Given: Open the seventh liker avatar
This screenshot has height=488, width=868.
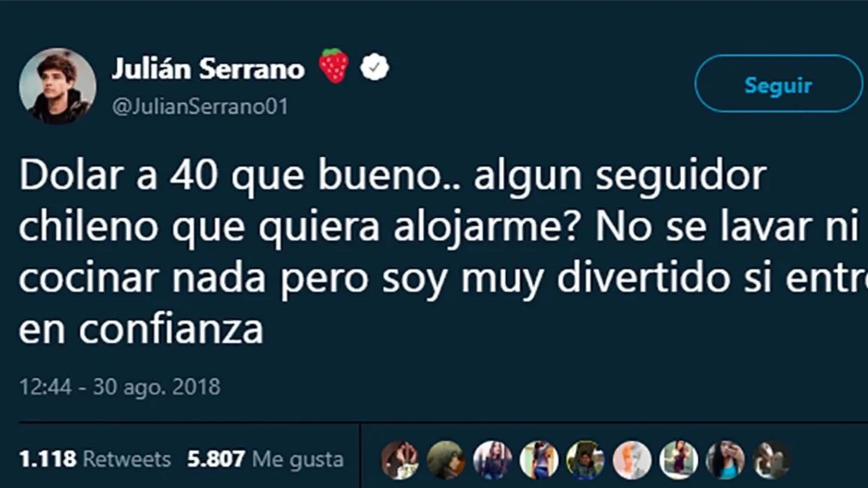Looking at the screenshot, I should pyautogui.click(x=678, y=459).
